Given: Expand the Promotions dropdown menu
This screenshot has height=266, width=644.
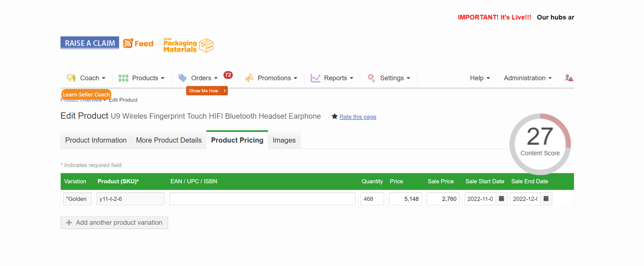Looking at the screenshot, I should coord(277,78).
